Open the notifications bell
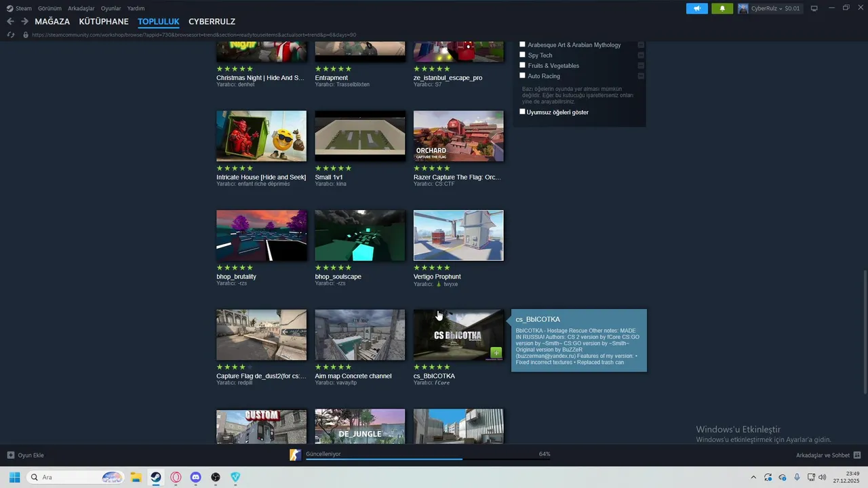 coord(722,9)
